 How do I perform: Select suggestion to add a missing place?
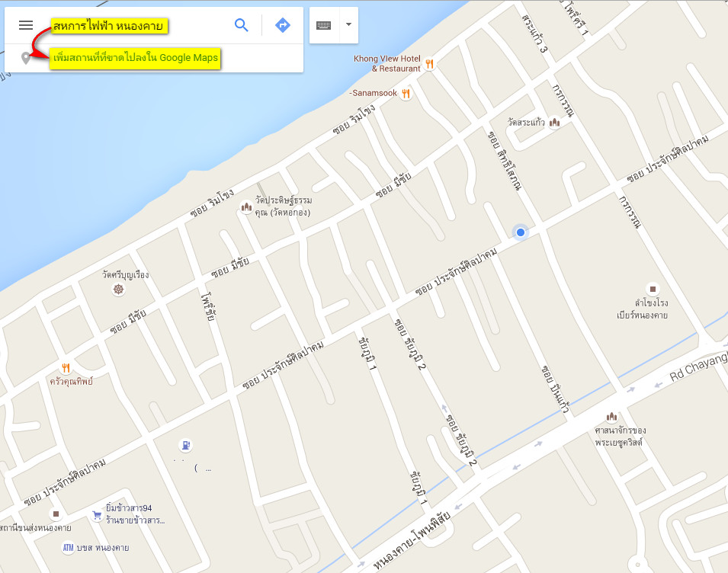click(x=135, y=58)
